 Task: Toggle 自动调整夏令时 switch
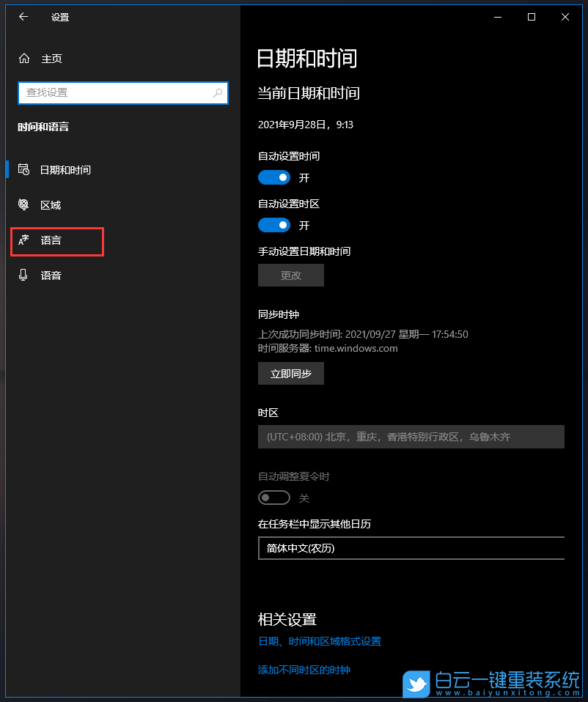coord(273,498)
